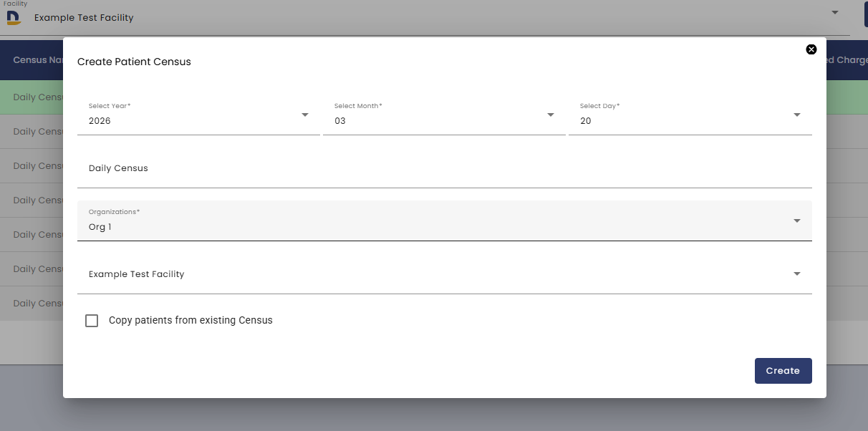Click the Daily Census name field

[x=444, y=169]
